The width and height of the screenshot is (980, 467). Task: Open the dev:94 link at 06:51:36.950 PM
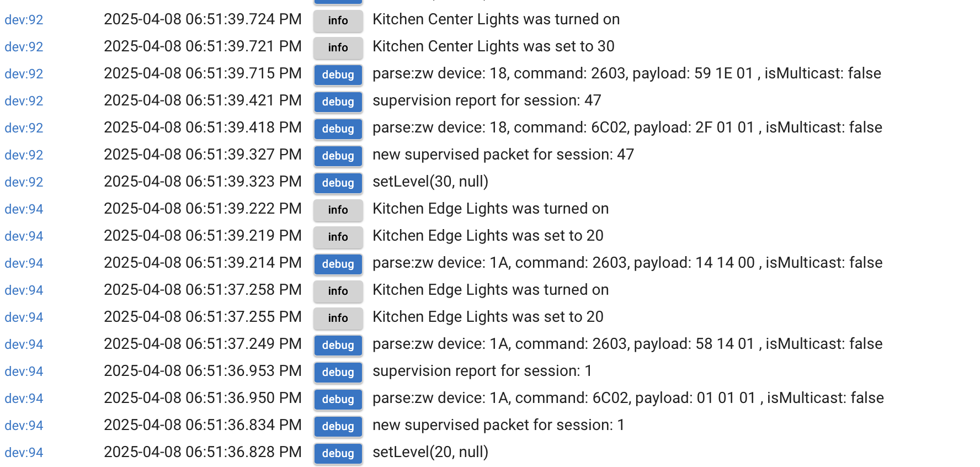24,399
